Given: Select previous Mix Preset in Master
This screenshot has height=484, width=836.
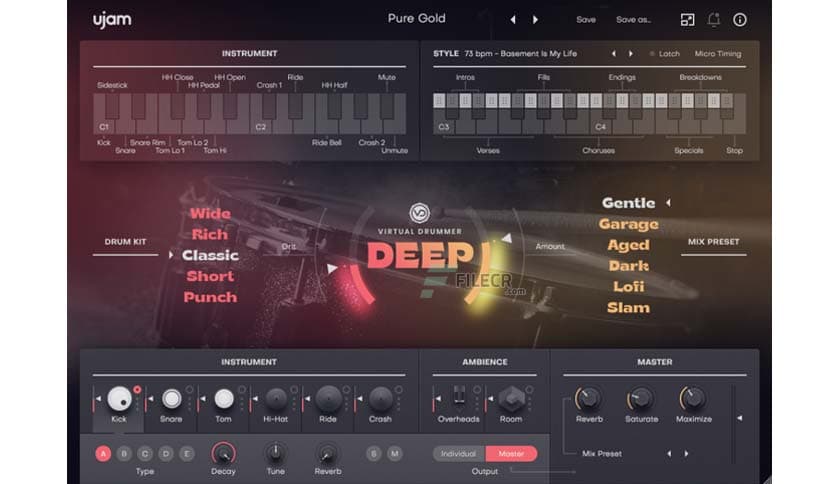Looking at the screenshot, I should click(x=669, y=454).
